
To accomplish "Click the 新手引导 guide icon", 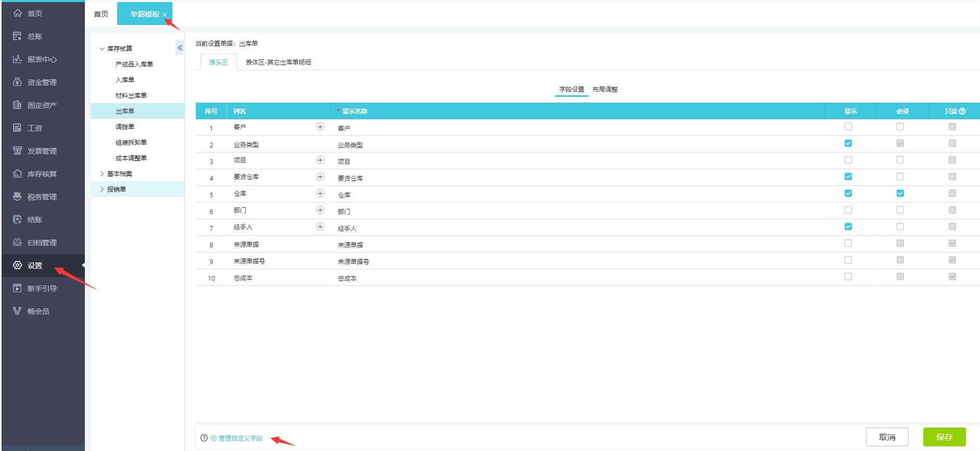I will (x=17, y=288).
